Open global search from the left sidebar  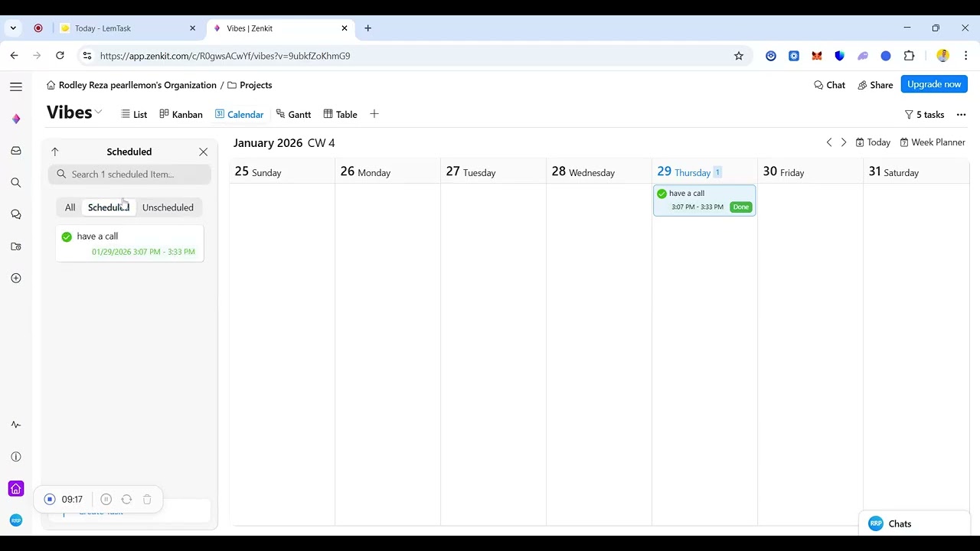point(16,183)
